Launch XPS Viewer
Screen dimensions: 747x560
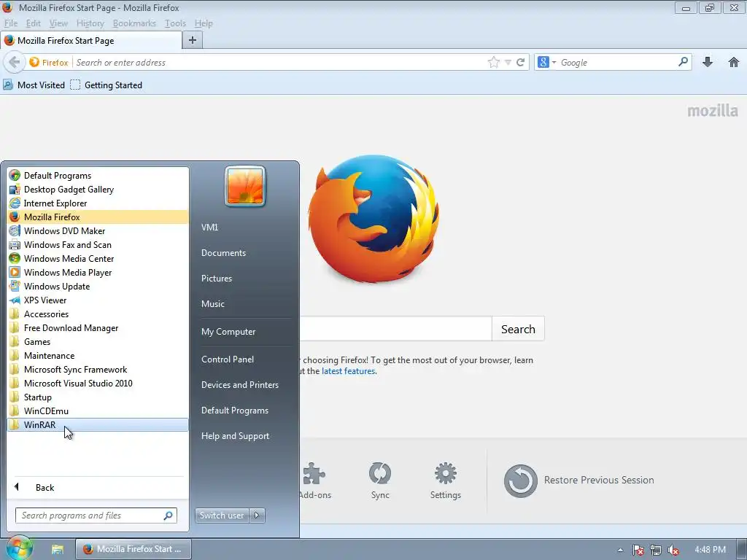98,300
